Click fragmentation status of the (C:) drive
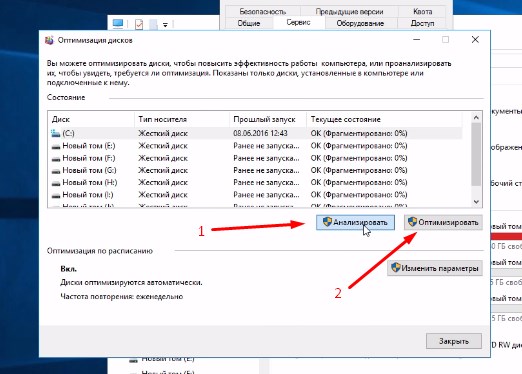This screenshot has width=522, height=374. [359, 133]
